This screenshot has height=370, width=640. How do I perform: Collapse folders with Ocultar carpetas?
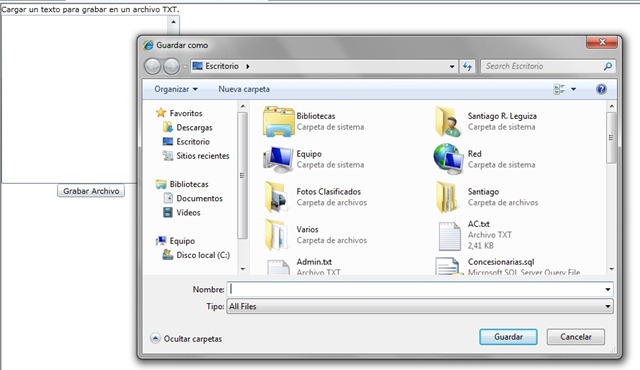(187, 339)
